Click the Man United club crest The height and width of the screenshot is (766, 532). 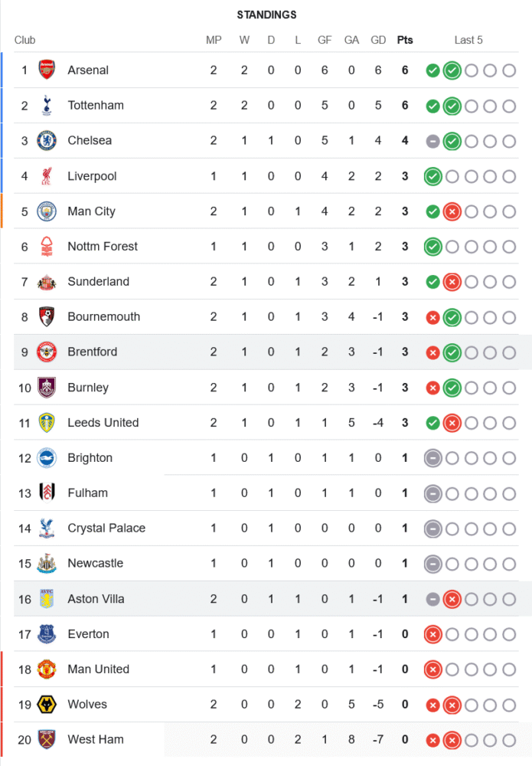coord(47,669)
